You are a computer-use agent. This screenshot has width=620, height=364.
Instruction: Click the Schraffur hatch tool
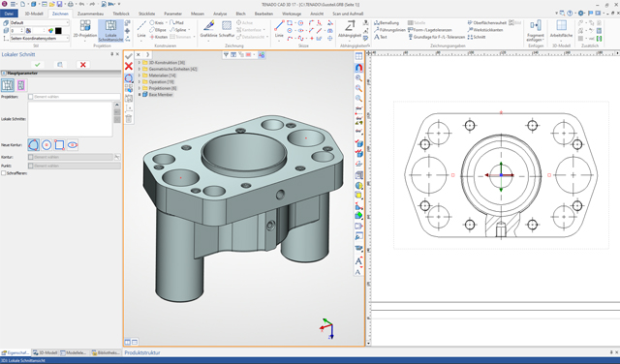(x=227, y=30)
